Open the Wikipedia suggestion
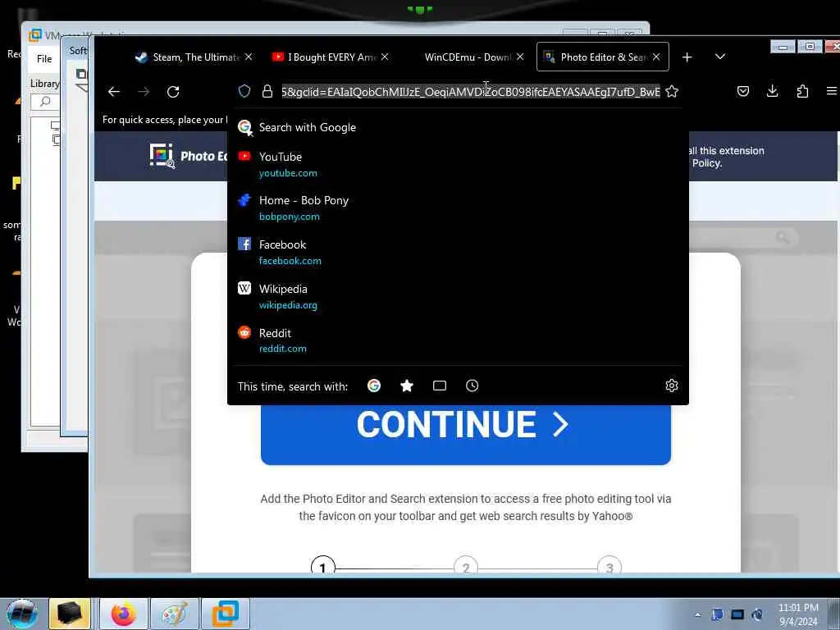840x630 pixels. [458, 296]
